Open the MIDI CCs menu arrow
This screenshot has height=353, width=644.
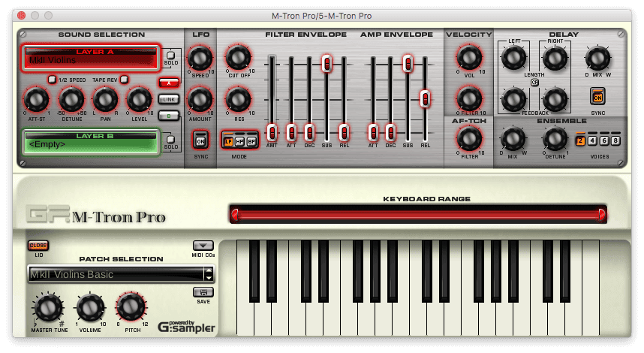[x=202, y=246]
